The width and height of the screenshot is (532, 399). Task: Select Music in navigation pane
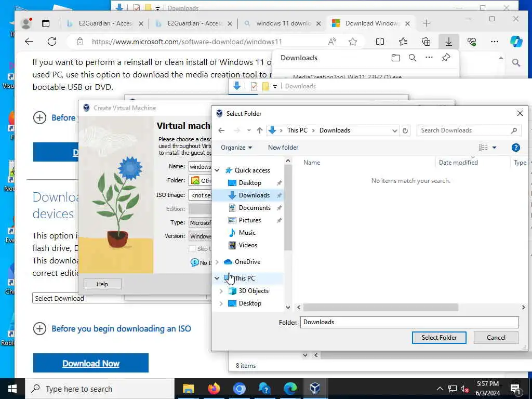point(247,233)
